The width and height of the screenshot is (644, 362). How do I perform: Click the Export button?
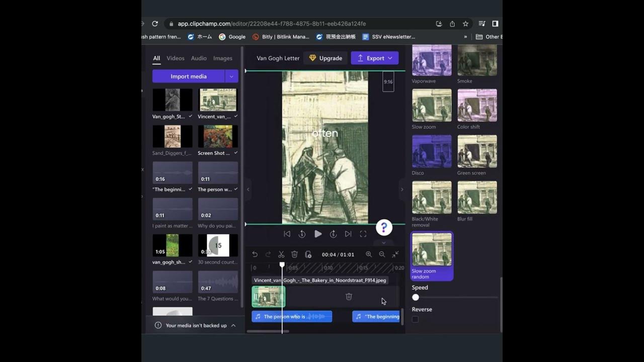tap(375, 58)
